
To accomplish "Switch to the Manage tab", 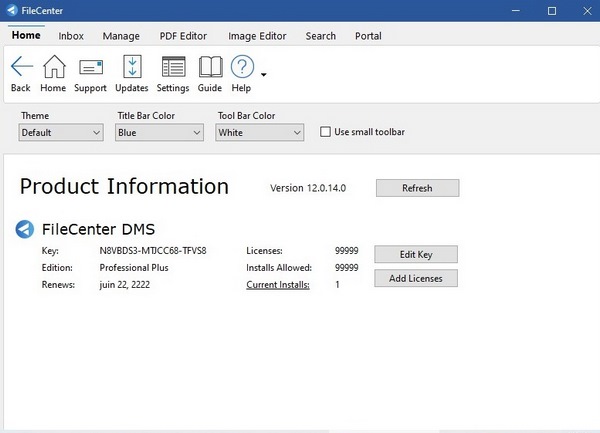I will [x=121, y=36].
